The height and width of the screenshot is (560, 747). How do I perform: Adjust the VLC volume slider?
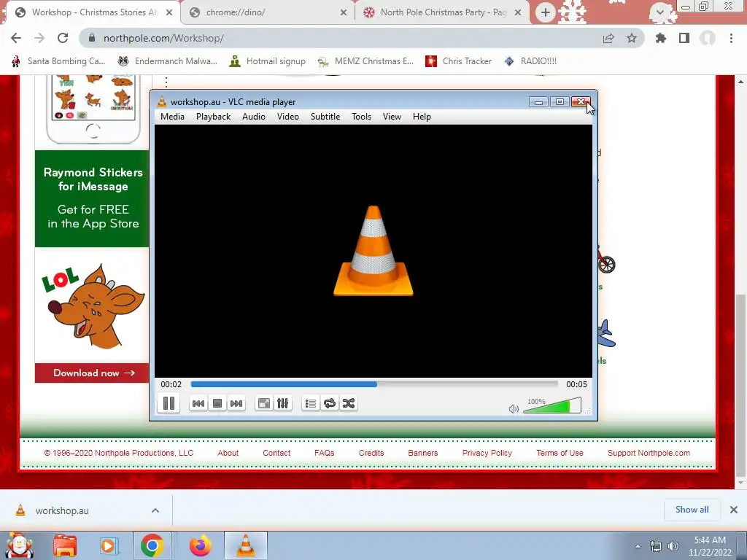tap(552, 405)
